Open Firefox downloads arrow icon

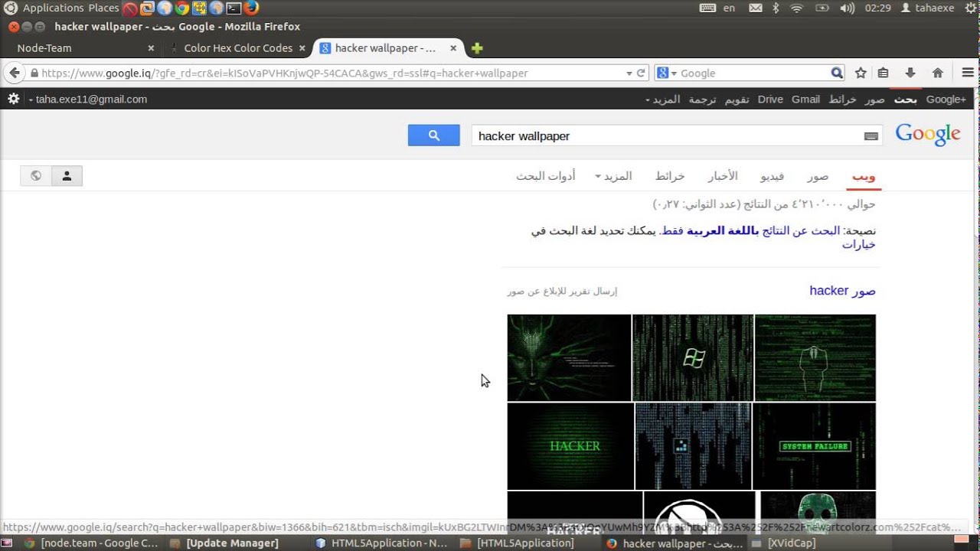coord(910,73)
